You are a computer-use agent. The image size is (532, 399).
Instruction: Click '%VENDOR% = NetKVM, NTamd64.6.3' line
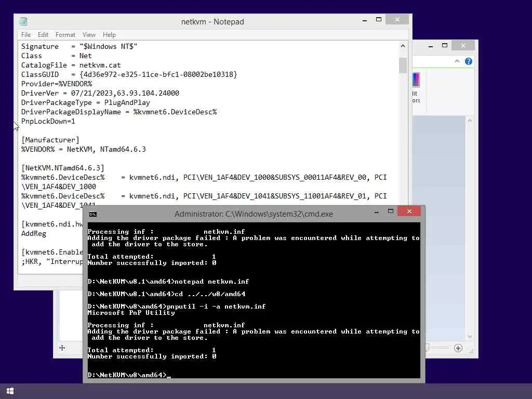click(x=84, y=149)
